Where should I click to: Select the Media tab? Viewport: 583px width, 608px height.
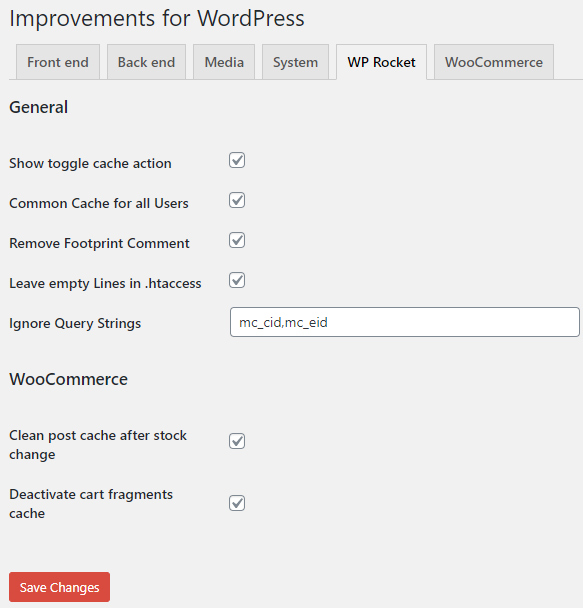click(x=224, y=62)
